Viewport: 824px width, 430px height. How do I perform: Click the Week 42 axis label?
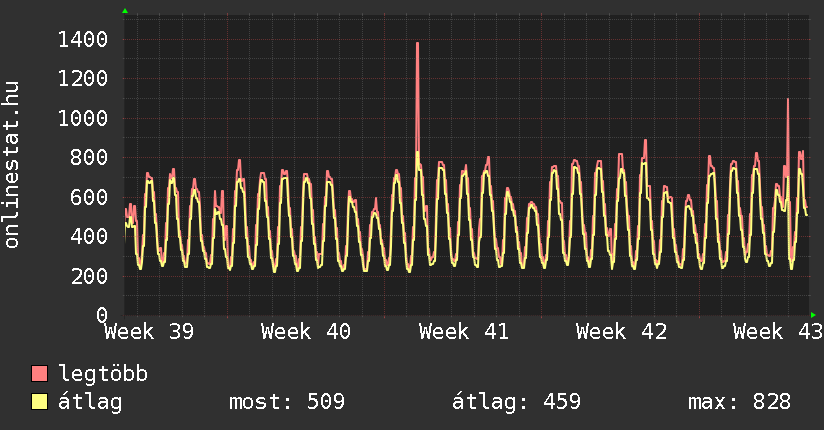click(x=621, y=332)
